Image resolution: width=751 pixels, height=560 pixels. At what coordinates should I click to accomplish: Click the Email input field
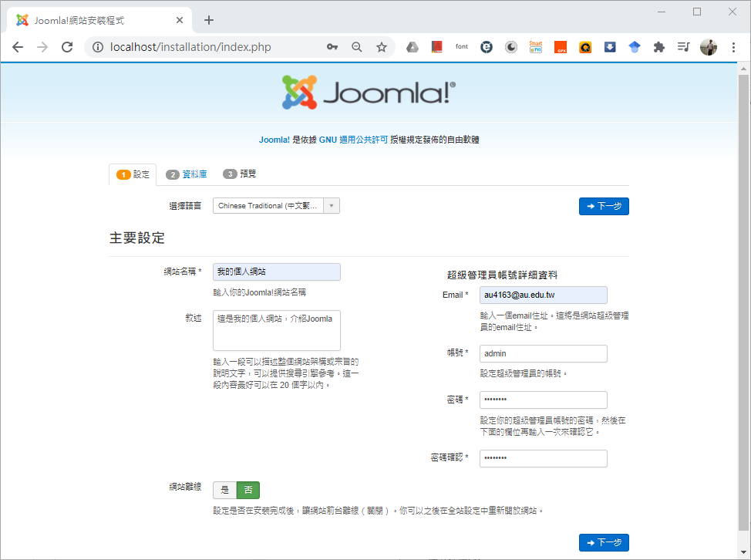[544, 295]
